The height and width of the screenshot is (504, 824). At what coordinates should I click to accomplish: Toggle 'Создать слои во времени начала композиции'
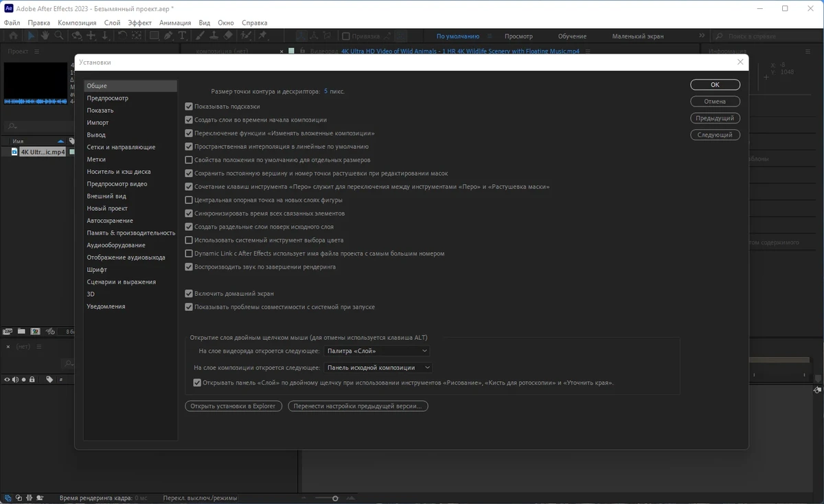pos(189,119)
